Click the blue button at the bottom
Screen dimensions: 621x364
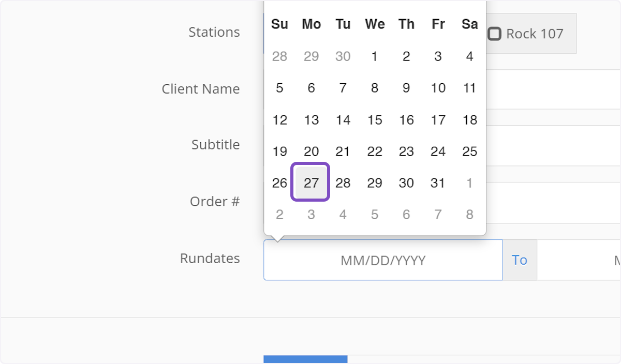pyautogui.click(x=305, y=359)
